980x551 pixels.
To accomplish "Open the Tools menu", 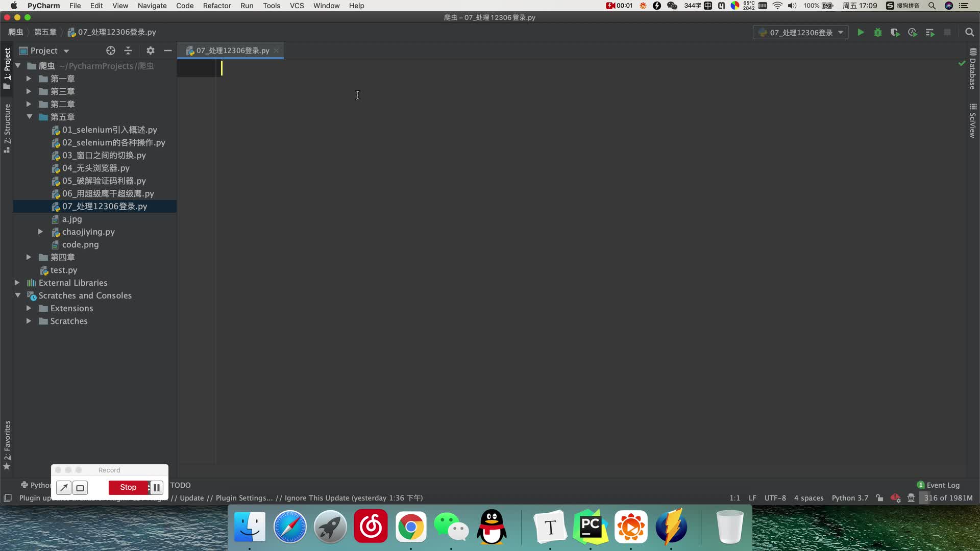I will point(272,6).
